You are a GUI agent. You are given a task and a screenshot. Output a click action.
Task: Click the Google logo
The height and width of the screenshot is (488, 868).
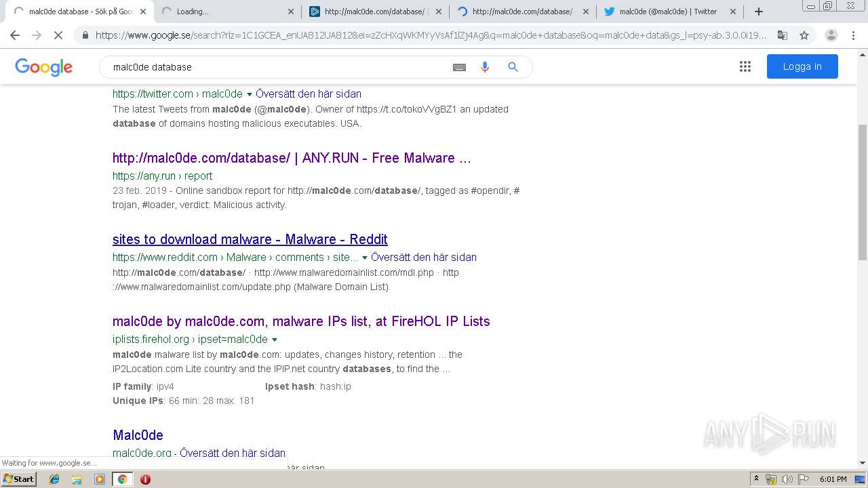click(43, 67)
